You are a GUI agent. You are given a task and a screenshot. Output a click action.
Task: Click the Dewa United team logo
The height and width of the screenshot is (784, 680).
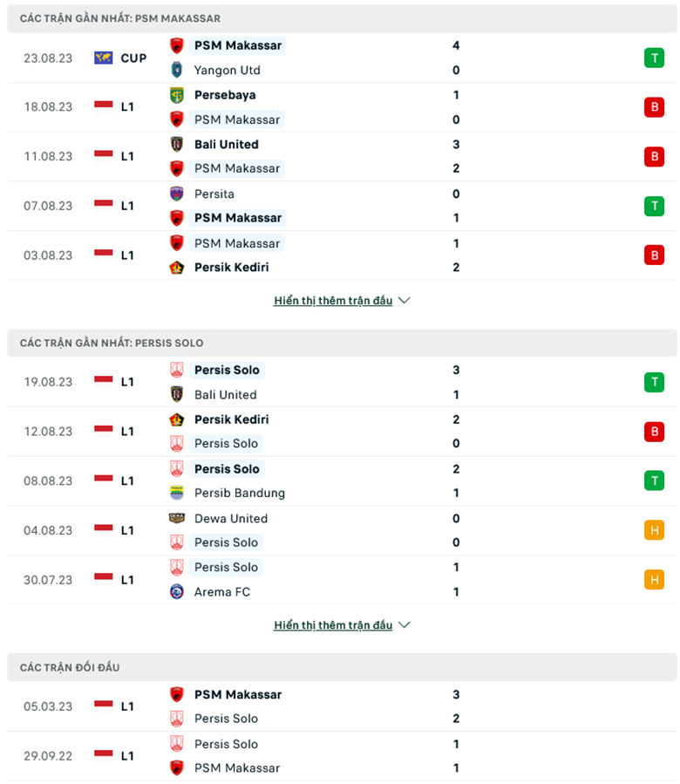(x=177, y=518)
